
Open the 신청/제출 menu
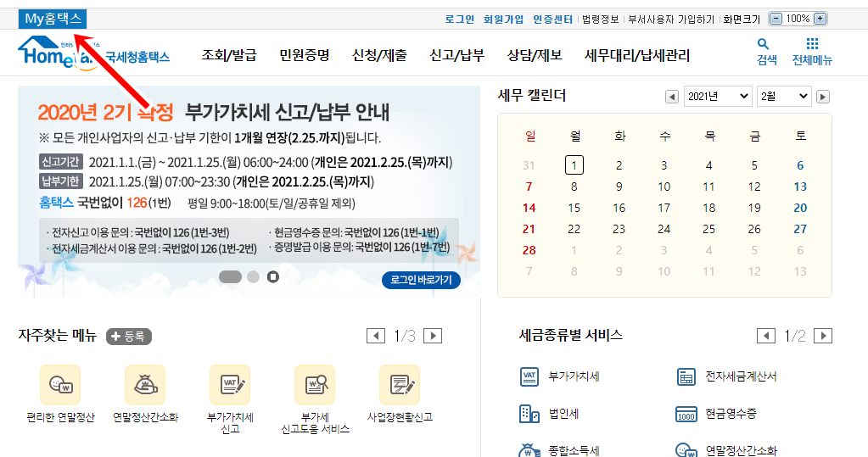click(380, 55)
